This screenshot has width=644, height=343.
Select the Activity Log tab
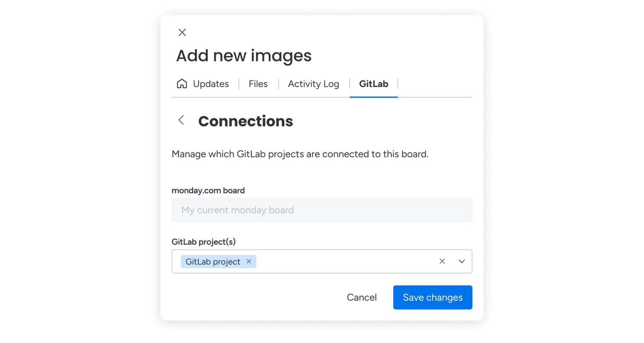tap(313, 84)
